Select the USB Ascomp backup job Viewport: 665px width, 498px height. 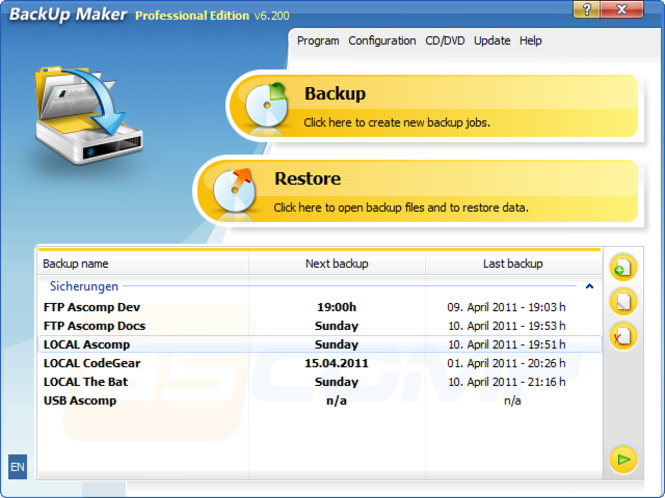pyautogui.click(x=80, y=401)
